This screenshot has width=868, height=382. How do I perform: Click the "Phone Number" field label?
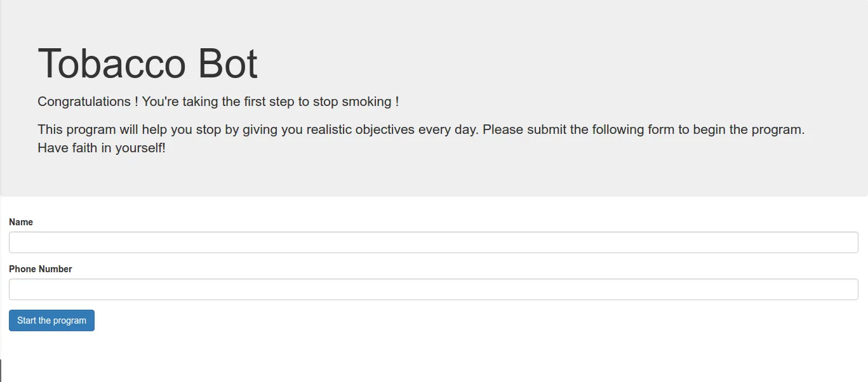[x=41, y=269]
